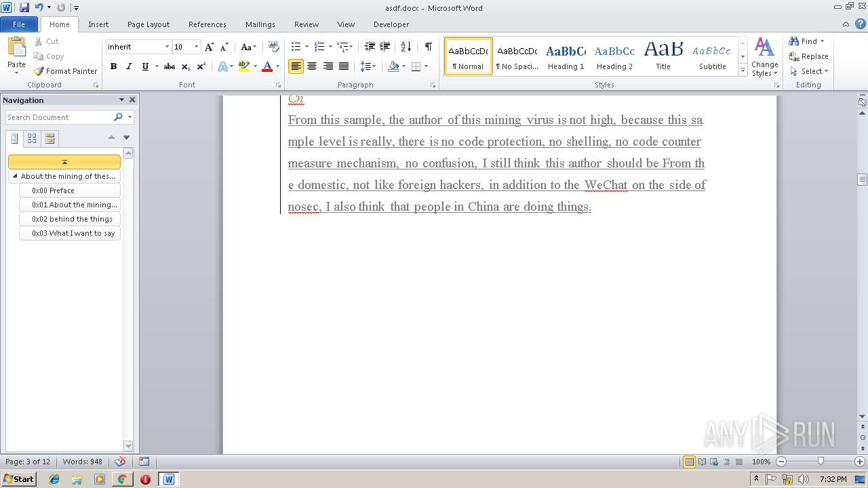This screenshot has width=868, height=488.
Task: Click the Paste icon
Action: [x=16, y=47]
